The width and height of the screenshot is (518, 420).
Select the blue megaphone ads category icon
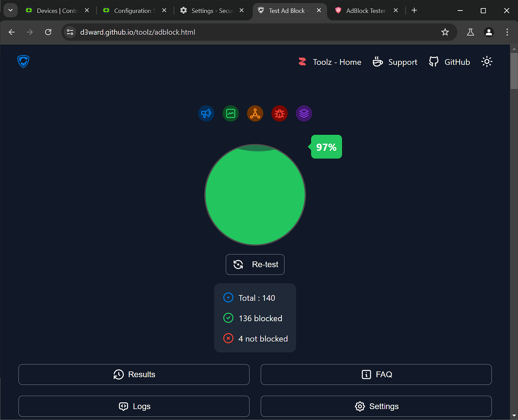[206, 113]
